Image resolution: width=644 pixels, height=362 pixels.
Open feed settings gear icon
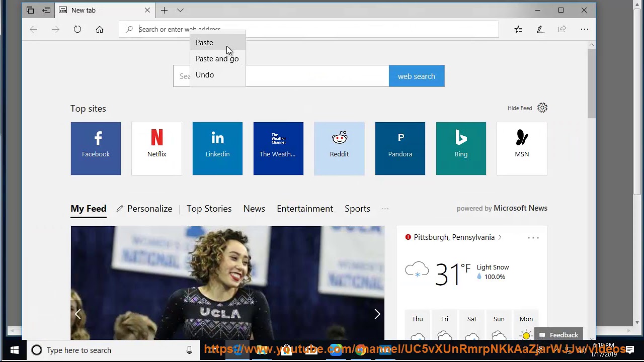click(542, 108)
